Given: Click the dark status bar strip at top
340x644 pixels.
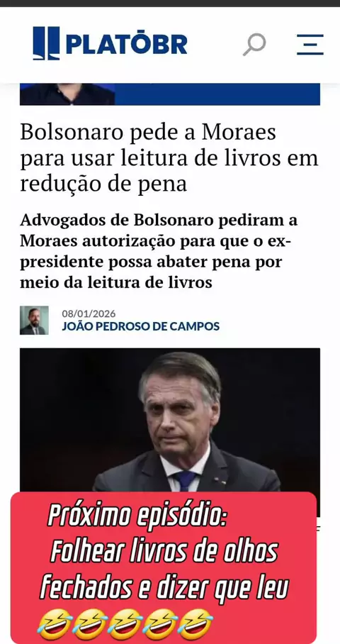Looking at the screenshot, I should (170, 4).
